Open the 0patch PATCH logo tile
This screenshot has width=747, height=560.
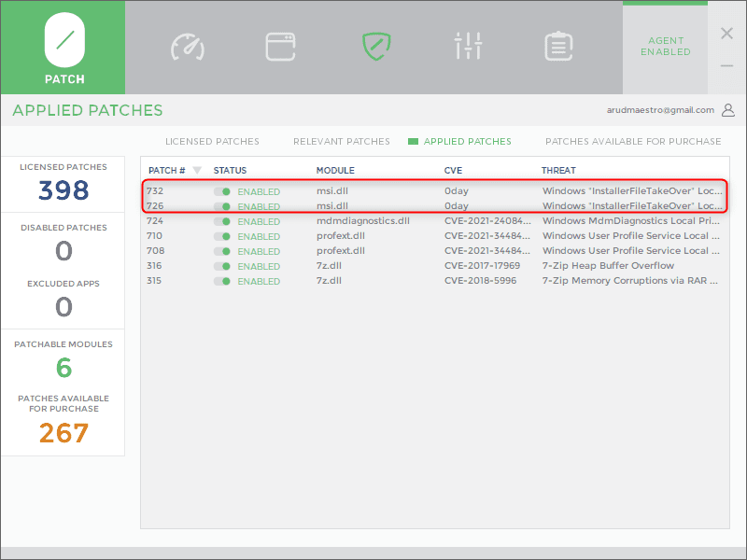(63, 48)
